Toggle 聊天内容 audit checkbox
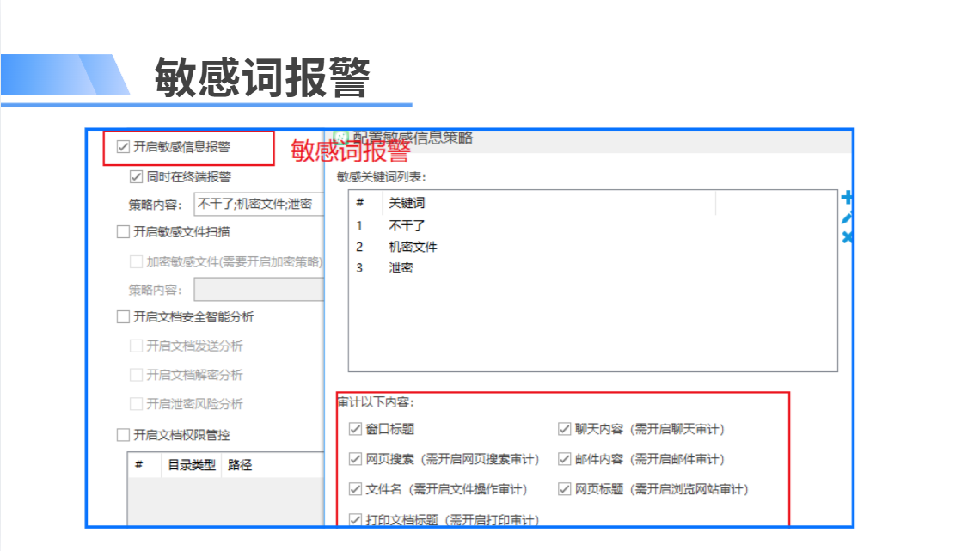 (x=565, y=429)
